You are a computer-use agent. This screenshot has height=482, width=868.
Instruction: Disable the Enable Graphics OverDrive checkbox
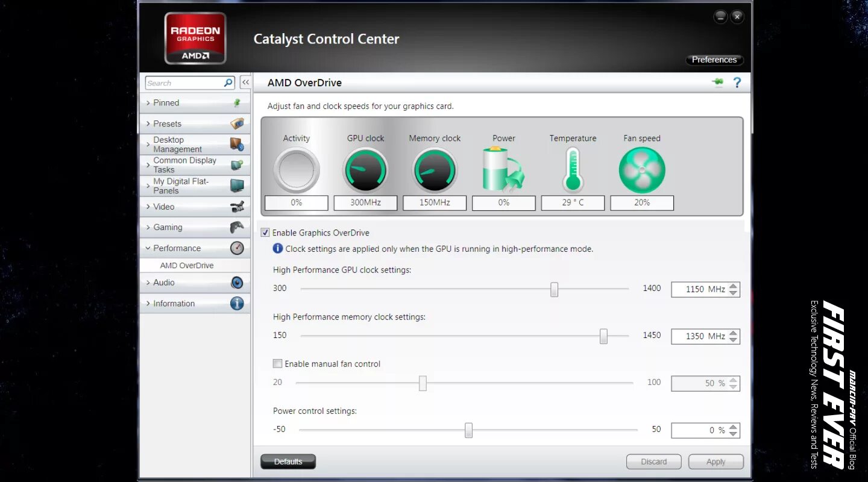[x=265, y=233]
